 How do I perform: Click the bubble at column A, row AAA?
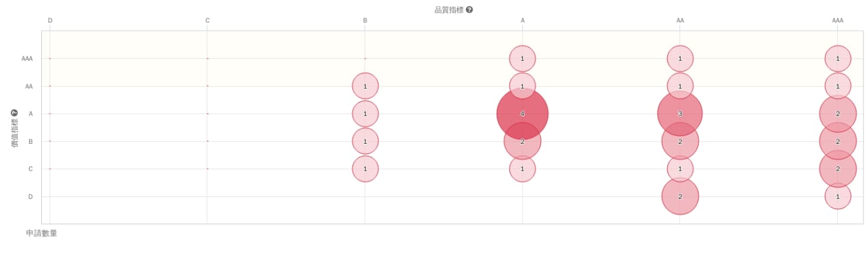pos(523,58)
